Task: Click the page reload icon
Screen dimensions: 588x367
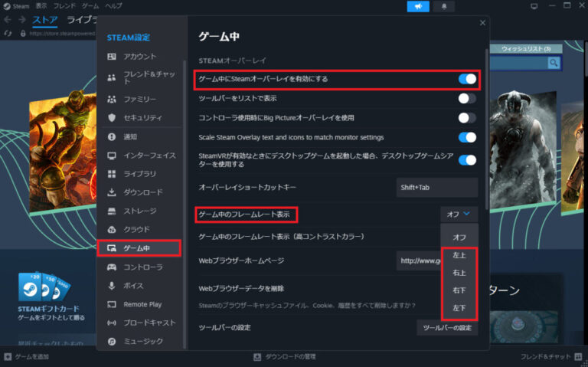Action: pyautogui.click(x=8, y=34)
